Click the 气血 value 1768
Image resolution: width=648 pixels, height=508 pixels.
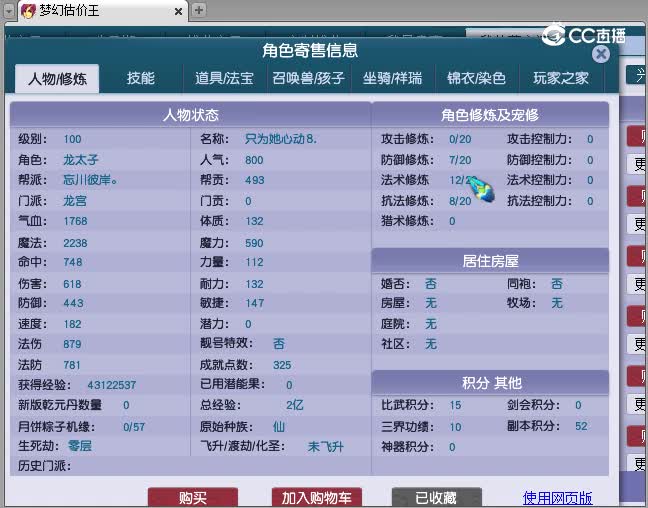pyautogui.click(x=75, y=221)
